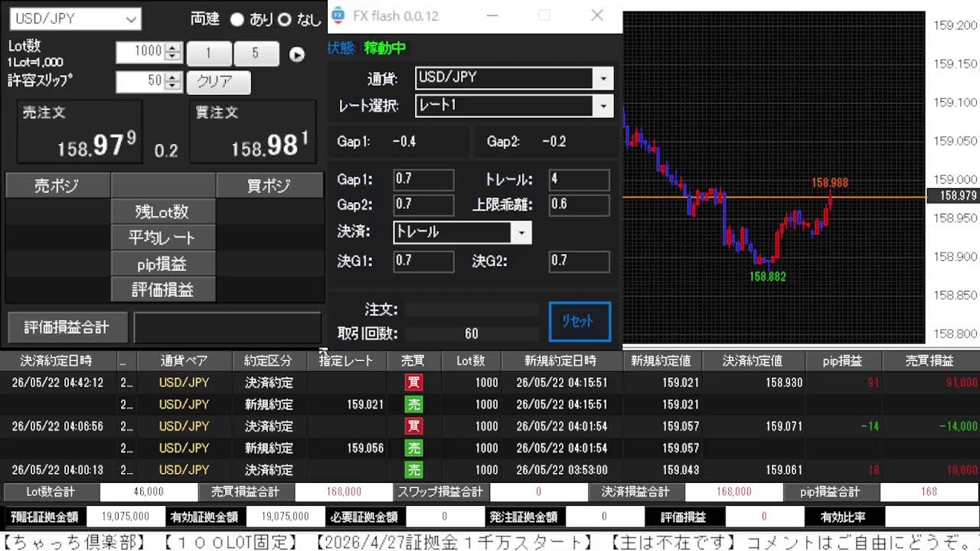Click the current price label 158.979 on chart
Image resolution: width=980 pixels, height=551 pixels.
tap(953, 197)
